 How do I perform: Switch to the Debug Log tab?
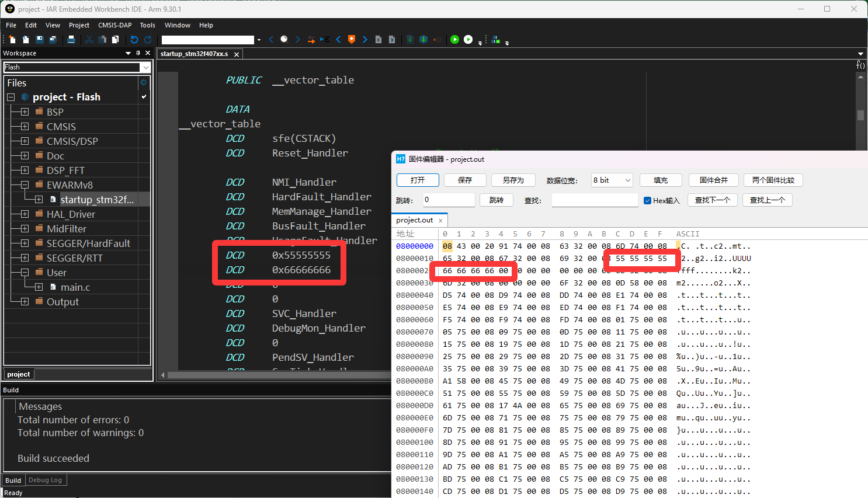(46, 480)
